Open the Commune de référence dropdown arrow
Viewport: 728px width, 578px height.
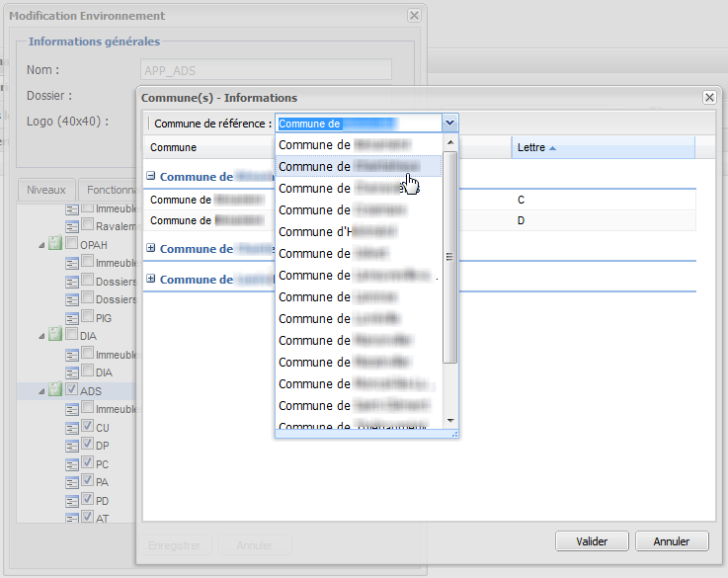pos(449,124)
